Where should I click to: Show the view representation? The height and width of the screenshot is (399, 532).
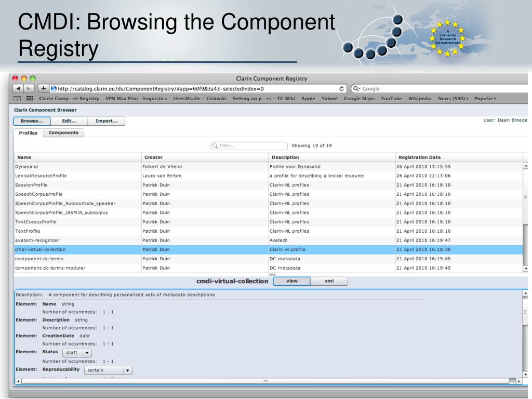[292, 281]
